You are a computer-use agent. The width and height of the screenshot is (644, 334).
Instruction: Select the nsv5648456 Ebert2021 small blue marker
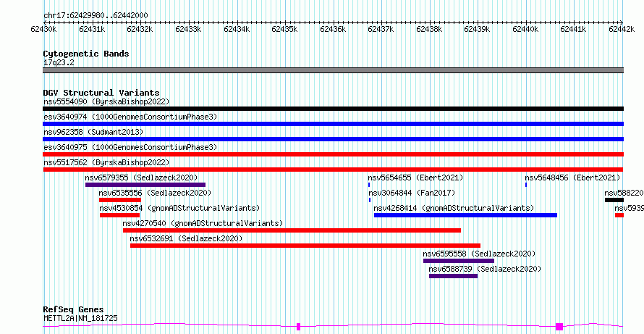[526, 185]
